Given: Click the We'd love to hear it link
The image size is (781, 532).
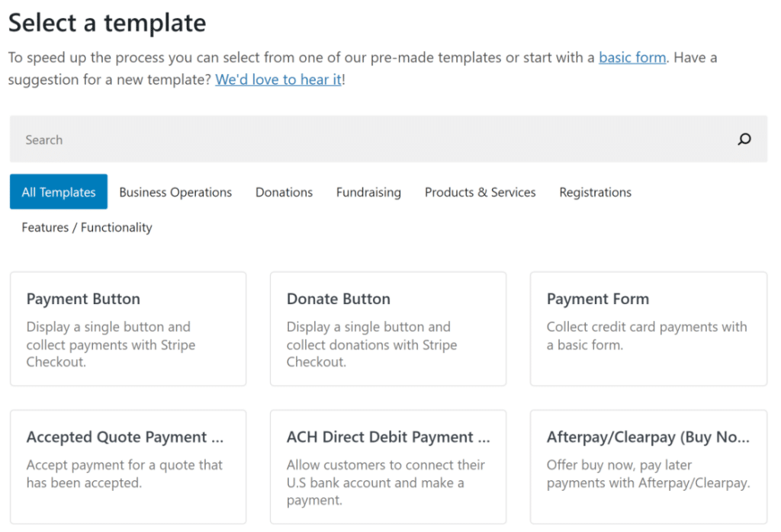Looking at the screenshot, I should pyautogui.click(x=278, y=79).
